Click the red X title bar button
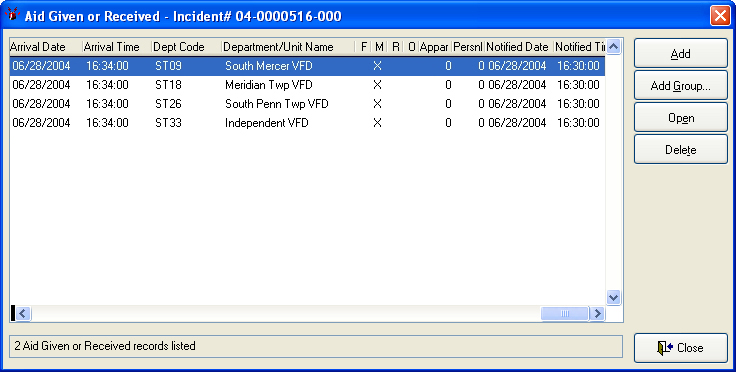Image resolution: width=736 pixels, height=372 pixels. click(x=720, y=16)
